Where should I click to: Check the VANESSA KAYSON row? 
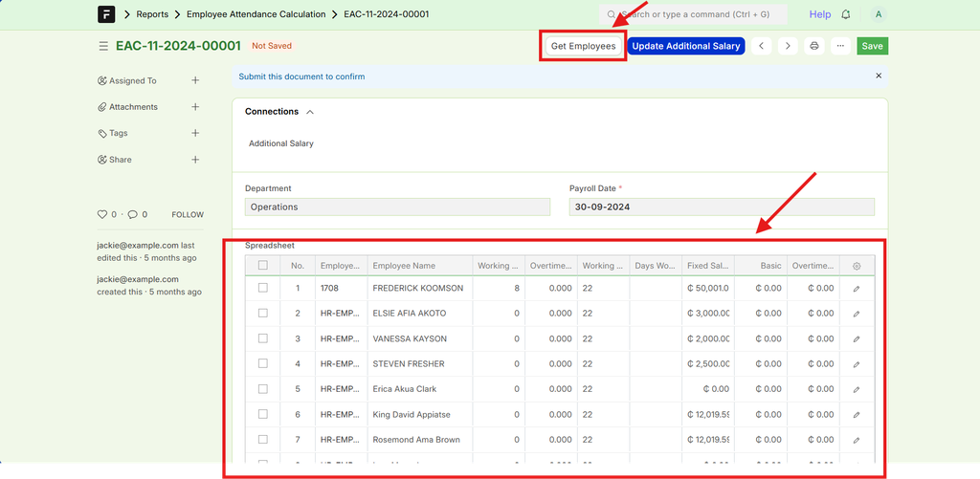pos(263,337)
